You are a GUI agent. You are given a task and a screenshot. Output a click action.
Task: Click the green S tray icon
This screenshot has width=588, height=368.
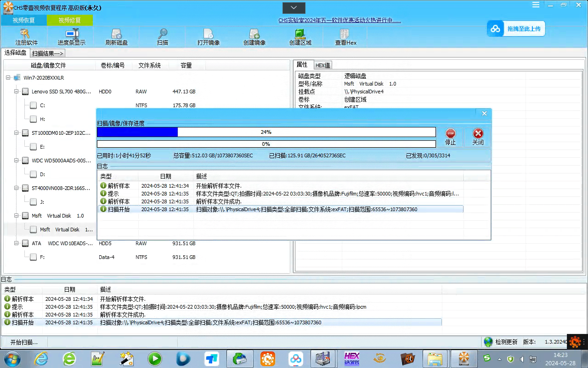(x=487, y=358)
